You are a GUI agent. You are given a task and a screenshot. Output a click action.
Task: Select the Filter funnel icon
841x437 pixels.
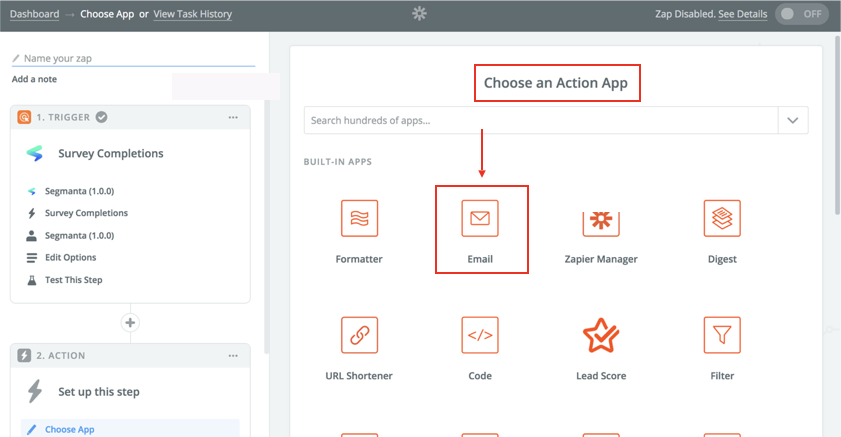pyautogui.click(x=722, y=335)
